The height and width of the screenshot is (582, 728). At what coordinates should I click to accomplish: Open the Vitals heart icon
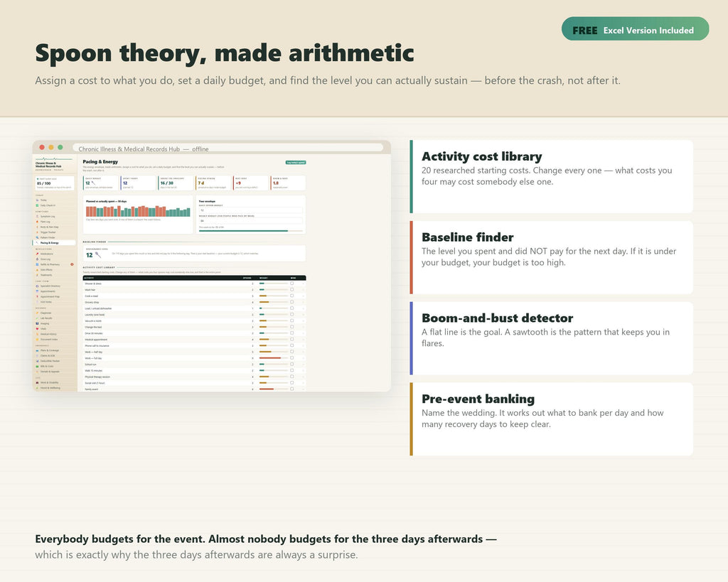pyautogui.click(x=37, y=328)
